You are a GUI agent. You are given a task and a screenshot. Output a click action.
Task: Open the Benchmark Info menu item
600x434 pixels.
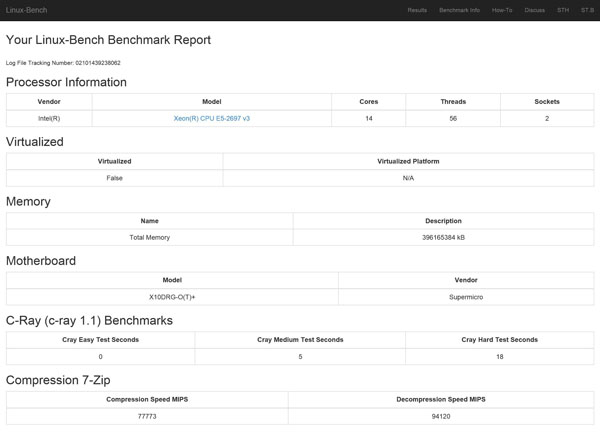coord(459,10)
